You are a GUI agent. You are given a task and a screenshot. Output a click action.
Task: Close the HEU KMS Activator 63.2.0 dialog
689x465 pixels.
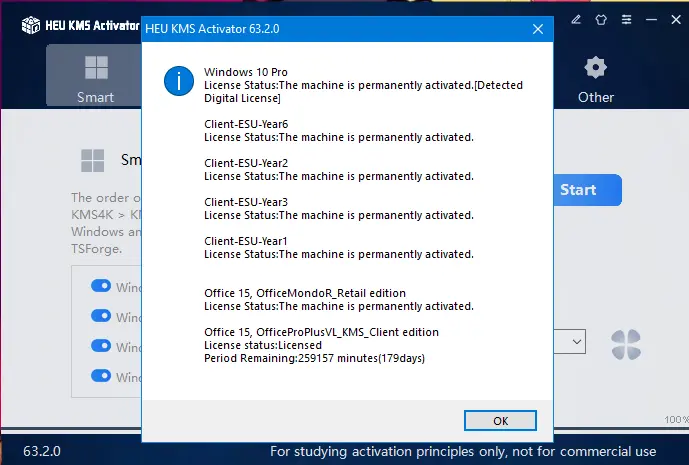point(538,29)
